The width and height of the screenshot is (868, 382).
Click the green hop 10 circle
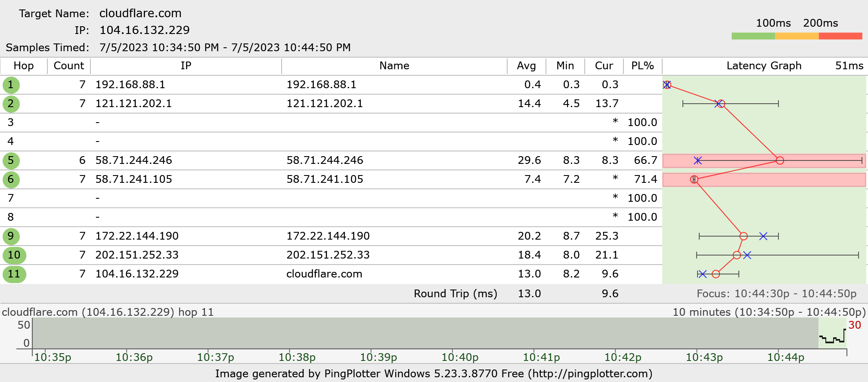point(14,255)
